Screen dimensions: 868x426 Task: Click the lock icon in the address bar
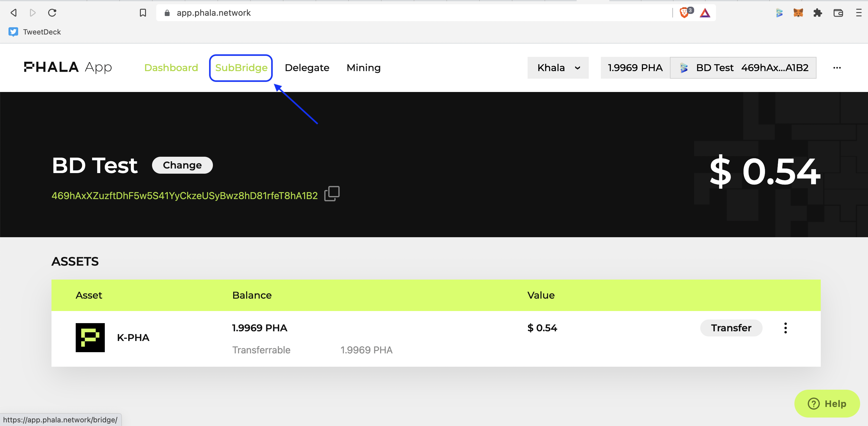point(167,13)
